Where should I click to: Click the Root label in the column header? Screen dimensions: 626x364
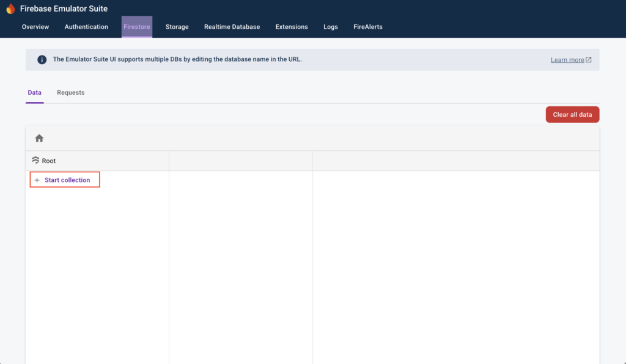pos(49,161)
